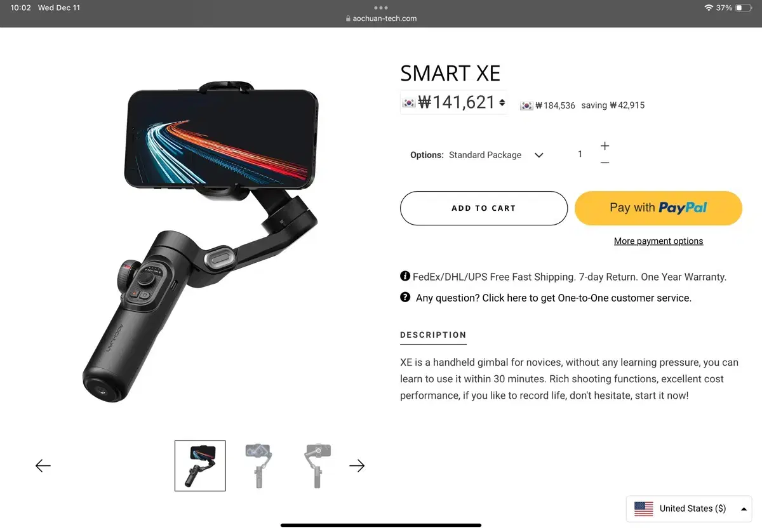Click the question mark help icon
This screenshot has width=762, height=532.
click(405, 297)
